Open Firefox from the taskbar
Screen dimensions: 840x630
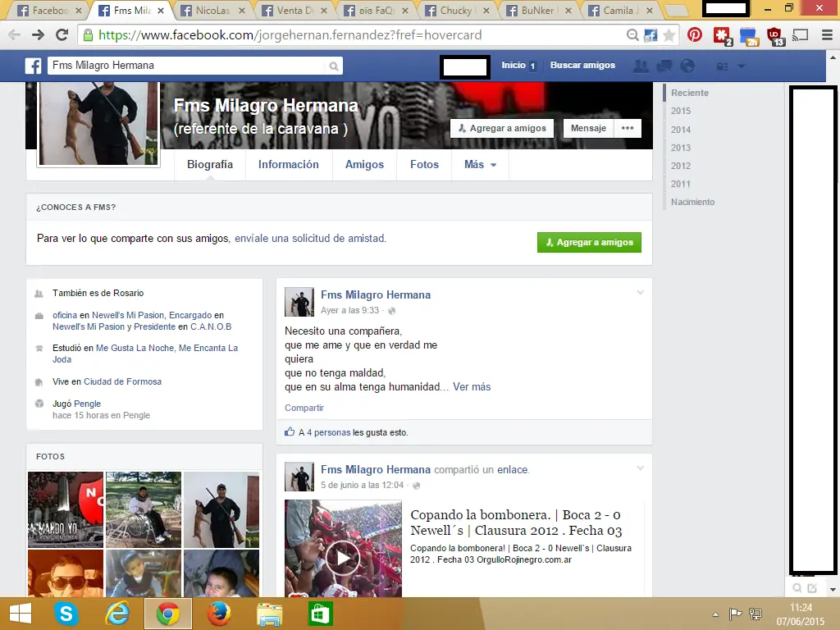(x=218, y=614)
